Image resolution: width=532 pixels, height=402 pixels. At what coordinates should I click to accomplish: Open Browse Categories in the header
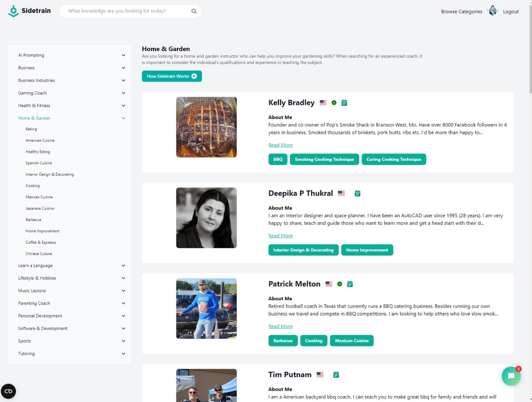462,12
